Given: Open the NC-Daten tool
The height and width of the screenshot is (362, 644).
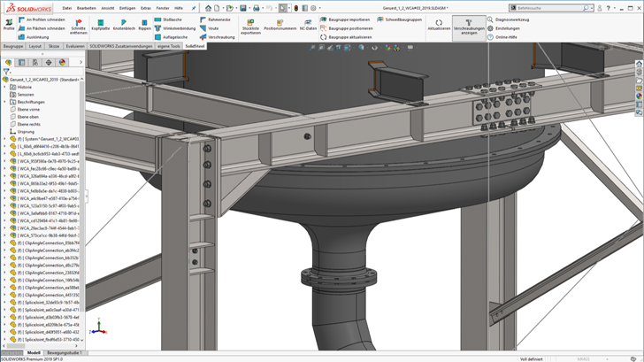Looking at the screenshot, I should click(x=308, y=25).
